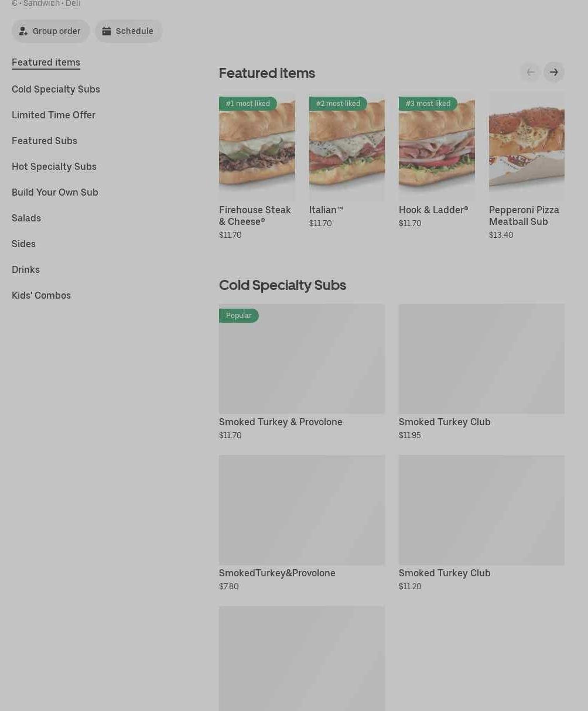Open the Build Your Own Sub category
588x711 pixels.
point(55,192)
